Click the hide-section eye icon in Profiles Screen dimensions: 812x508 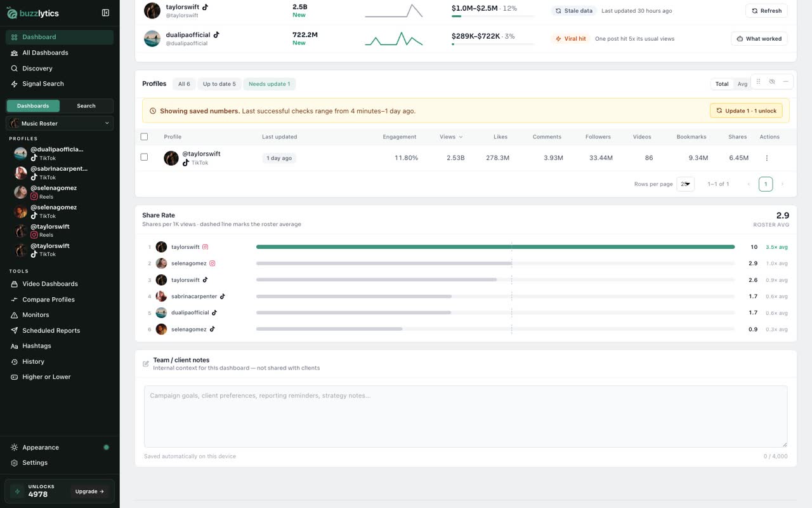point(772,82)
